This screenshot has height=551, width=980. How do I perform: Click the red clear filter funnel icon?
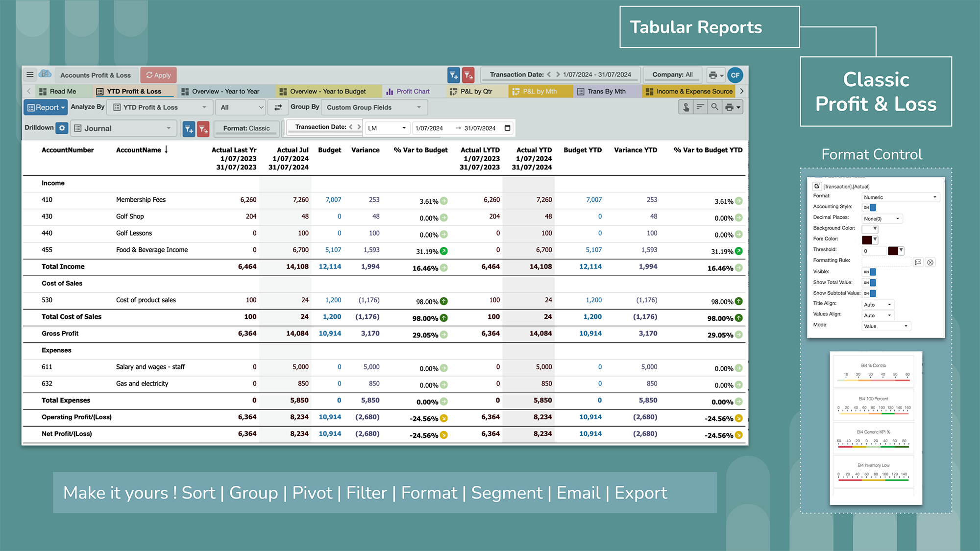[x=468, y=74]
